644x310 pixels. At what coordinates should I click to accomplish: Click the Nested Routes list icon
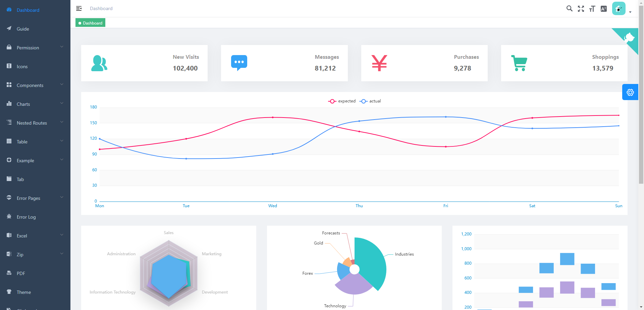click(x=9, y=123)
